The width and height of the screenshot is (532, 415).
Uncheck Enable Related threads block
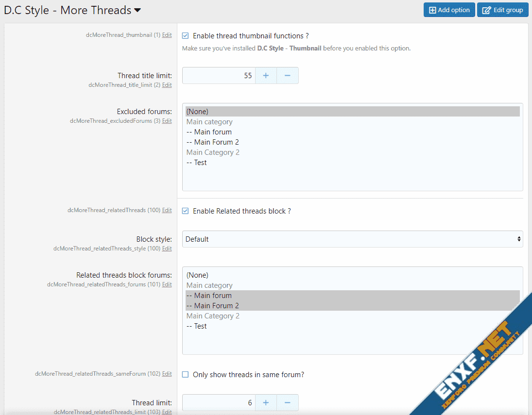pyautogui.click(x=185, y=211)
